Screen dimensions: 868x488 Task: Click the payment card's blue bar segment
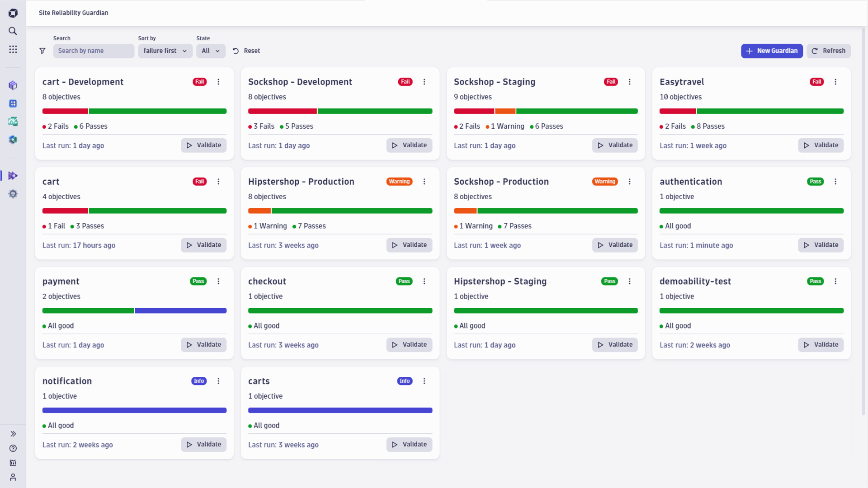point(180,311)
